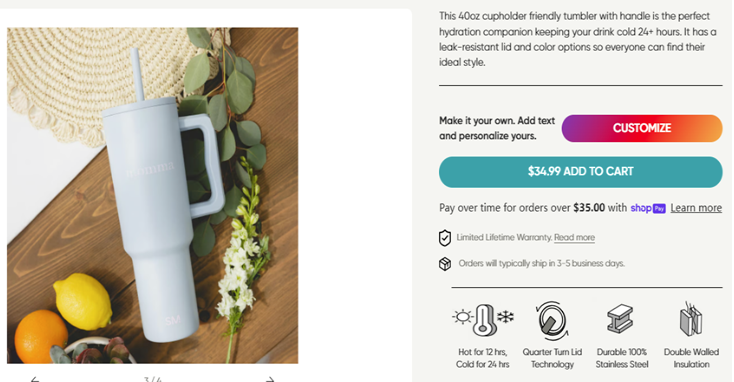This screenshot has height=382, width=734.
Task: Click the image counter 3/4 indicator
Action: coord(153,379)
